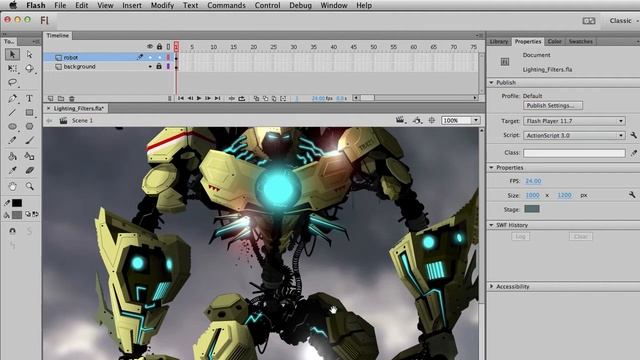
Task: Switch to the Color tab
Action: (x=554, y=42)
